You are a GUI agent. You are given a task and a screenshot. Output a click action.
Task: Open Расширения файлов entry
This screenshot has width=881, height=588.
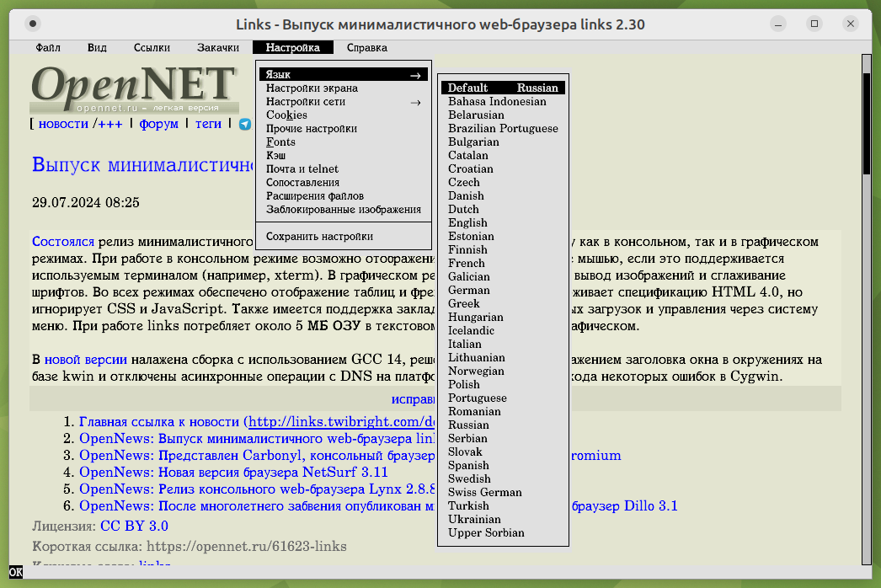pyautogui.click(x=344, y=196)
